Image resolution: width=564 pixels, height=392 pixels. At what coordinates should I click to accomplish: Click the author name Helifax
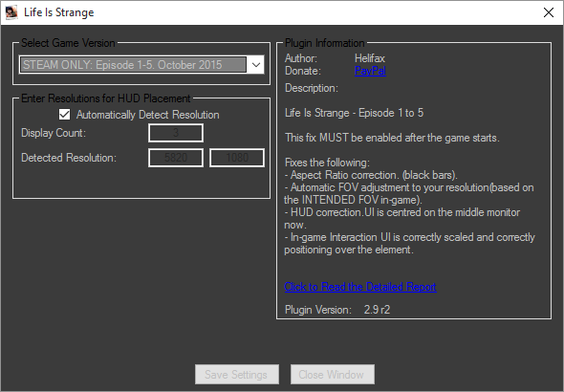click(x=370, y=58)
